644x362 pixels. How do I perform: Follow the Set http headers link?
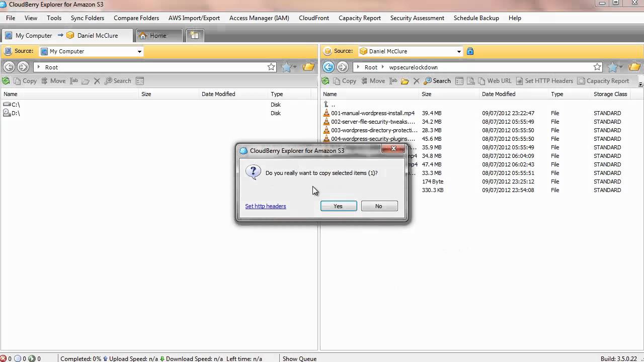pos(266,206)
